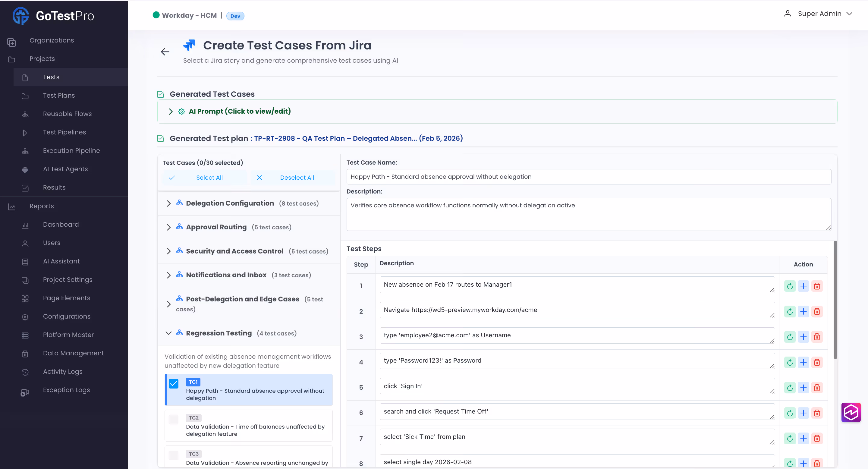868x469 pixels.
Task: Click the Test Steps vertical scrollbar
Action: coord(835,300)
